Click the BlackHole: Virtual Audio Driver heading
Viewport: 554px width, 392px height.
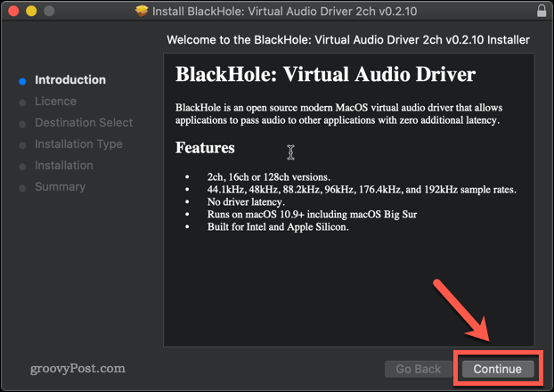(x=326, y=74)
